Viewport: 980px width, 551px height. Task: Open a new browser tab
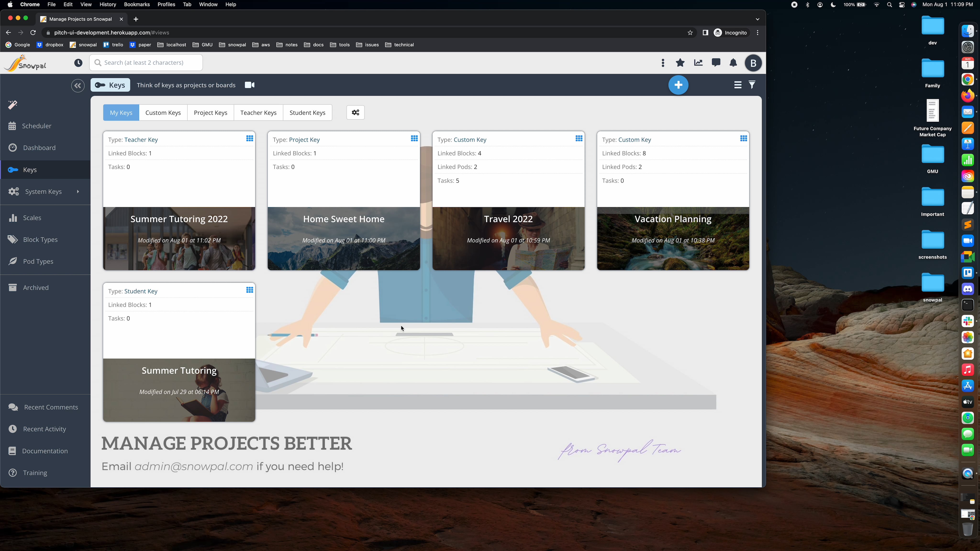(136, 19)
